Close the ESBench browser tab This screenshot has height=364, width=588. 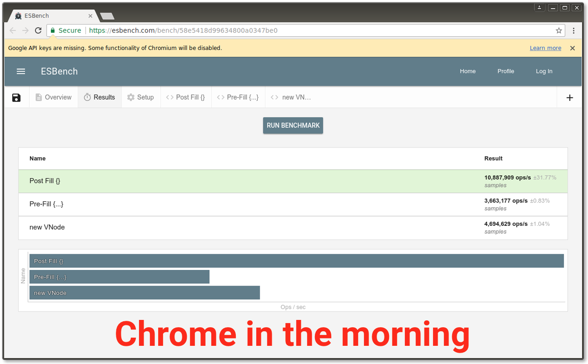(90, 16)
